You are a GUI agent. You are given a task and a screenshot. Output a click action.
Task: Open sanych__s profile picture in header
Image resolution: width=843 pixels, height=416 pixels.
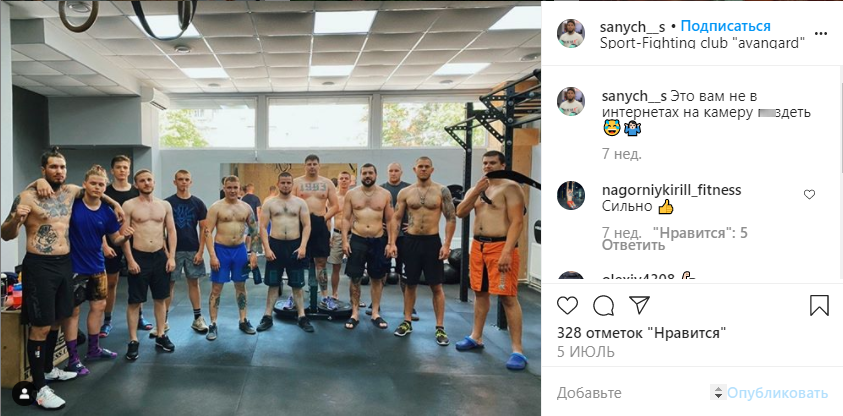click(570, 33)
